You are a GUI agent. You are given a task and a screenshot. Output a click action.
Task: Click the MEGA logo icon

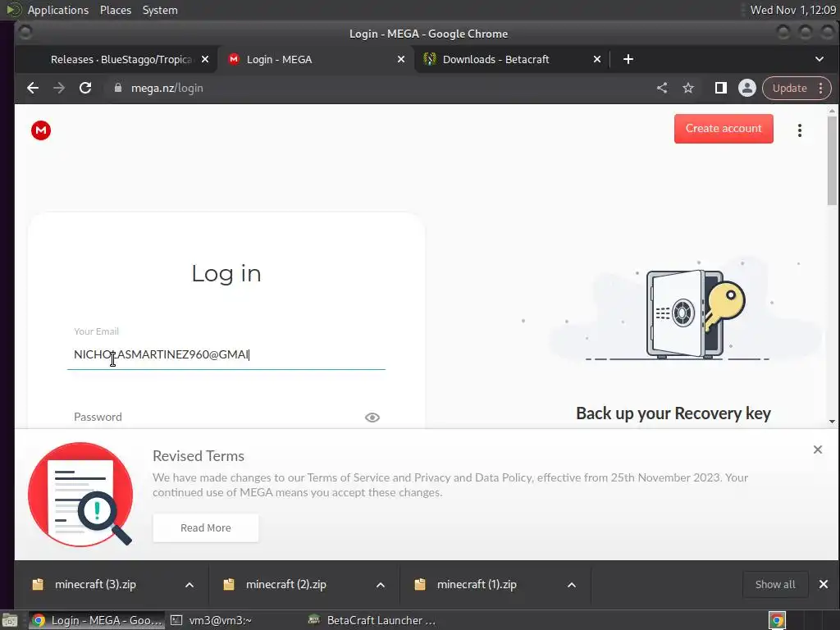[41, 130]
